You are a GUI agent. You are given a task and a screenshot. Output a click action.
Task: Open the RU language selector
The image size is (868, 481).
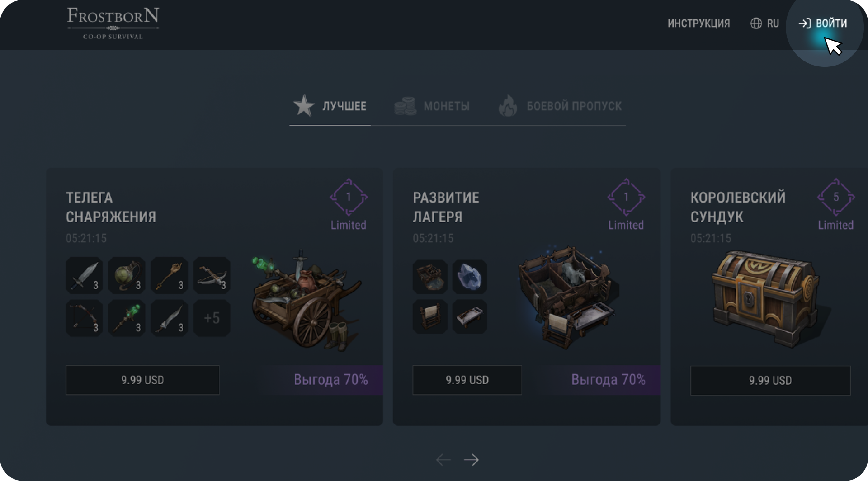(764, 24)
